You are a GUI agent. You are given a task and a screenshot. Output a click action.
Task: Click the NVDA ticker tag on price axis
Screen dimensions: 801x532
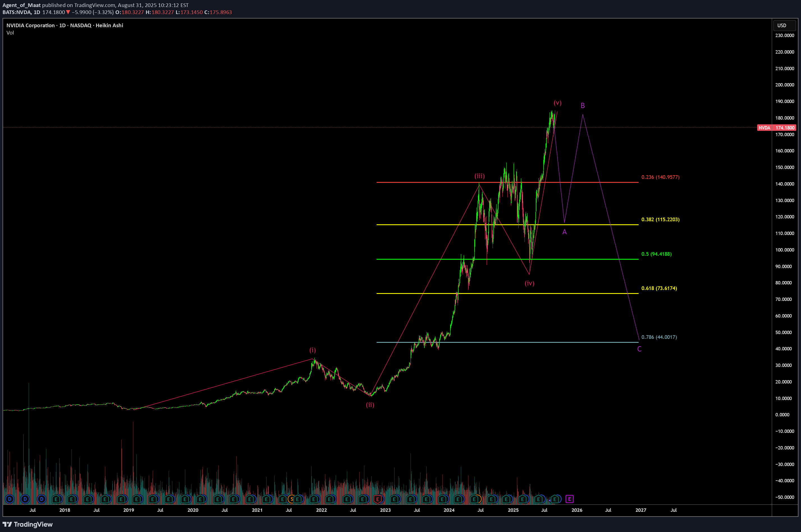(765, 127)
